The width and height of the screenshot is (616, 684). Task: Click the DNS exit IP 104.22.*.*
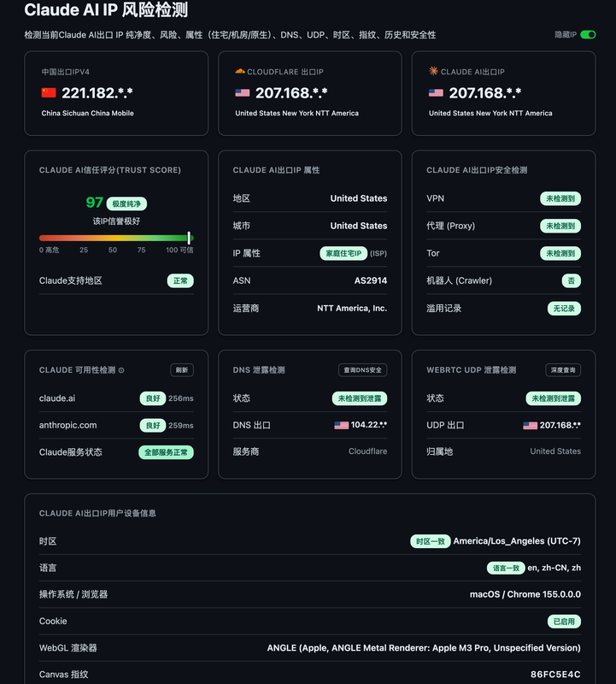click(x=369, y=425)
